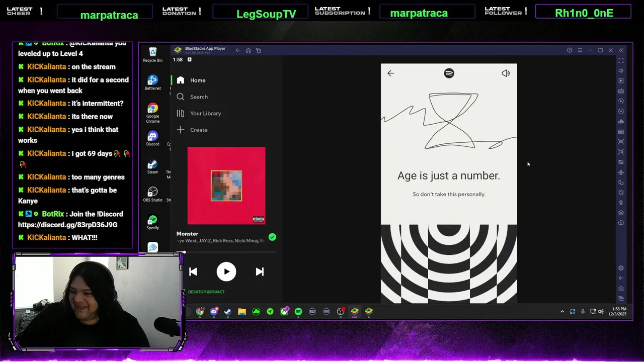Open the DESKTOP-28GVACT device link

coord(206,292)
